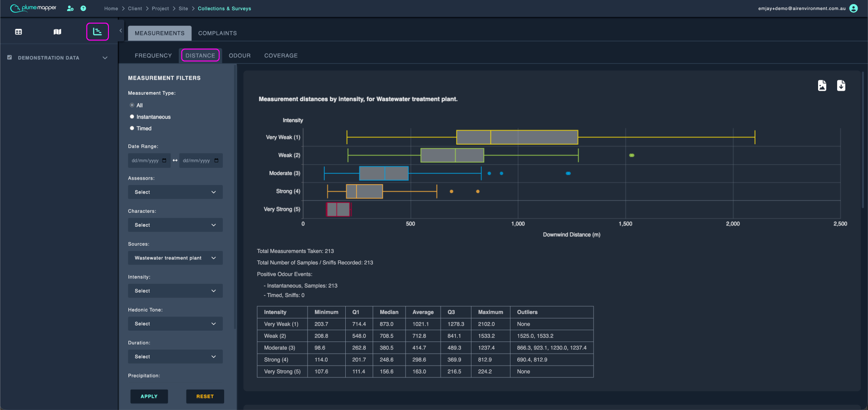Image resolution: width=868 pixels, height=410 pixels.
Task: Open the Characters dropdown
Action: 175,225
